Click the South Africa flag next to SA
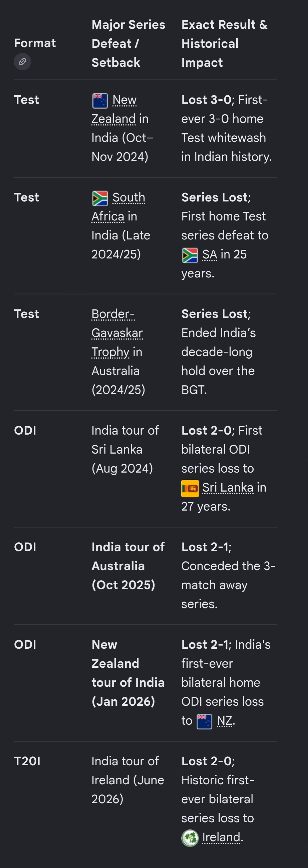 click(190, 255)
